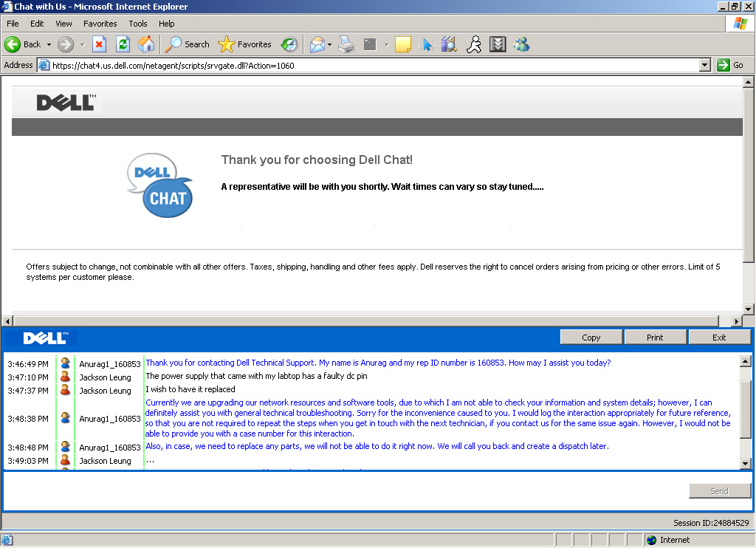This screenshot has height=548, width=756.
Task: Open History clock icon
Action: 289,44
